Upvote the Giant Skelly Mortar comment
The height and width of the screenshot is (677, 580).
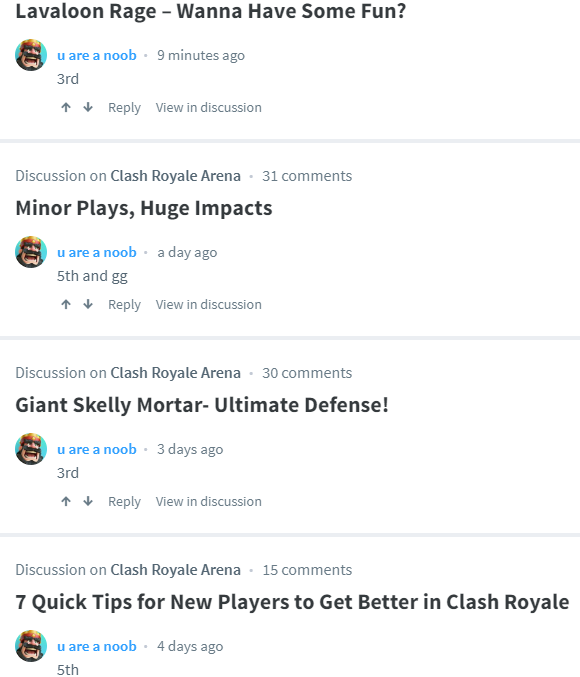click(x=66, y=501)
